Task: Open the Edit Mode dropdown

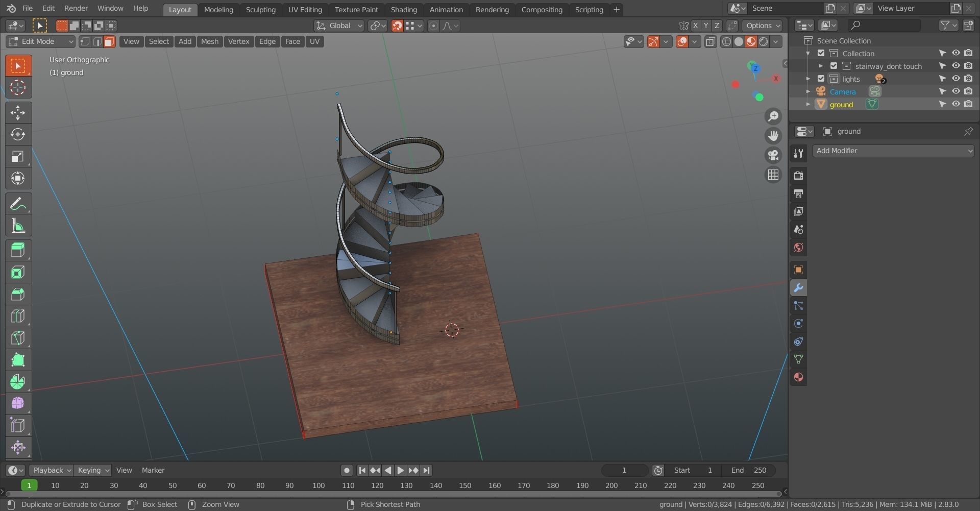Action: (40, 42)
